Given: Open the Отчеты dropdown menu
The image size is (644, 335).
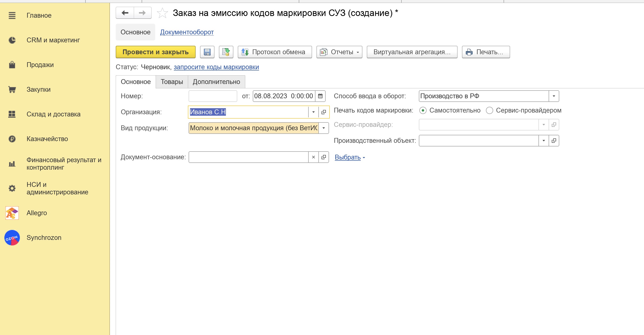Looking at the screenshot, I should (x=339, y=52).
